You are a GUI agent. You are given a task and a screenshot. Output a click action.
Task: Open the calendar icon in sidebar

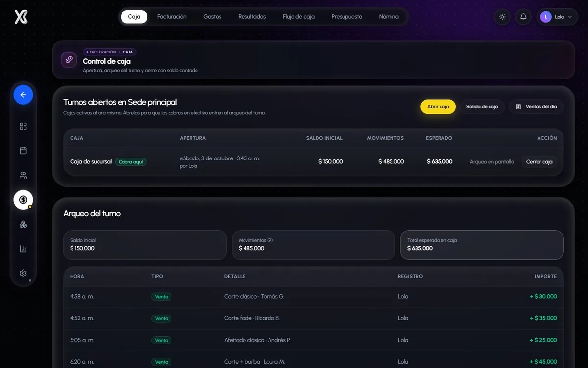pos(23,151)
